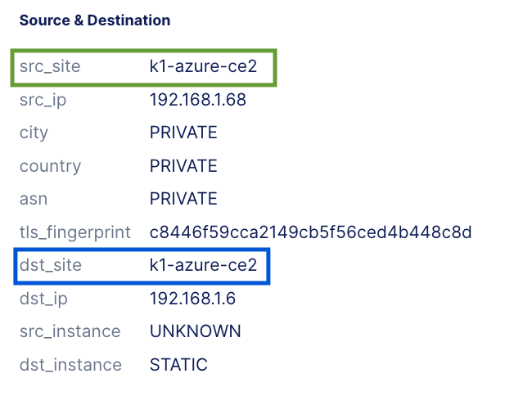Click the dst_ip field label
Viewport: 532px width, 396px height.
click(x=44, y=299)
